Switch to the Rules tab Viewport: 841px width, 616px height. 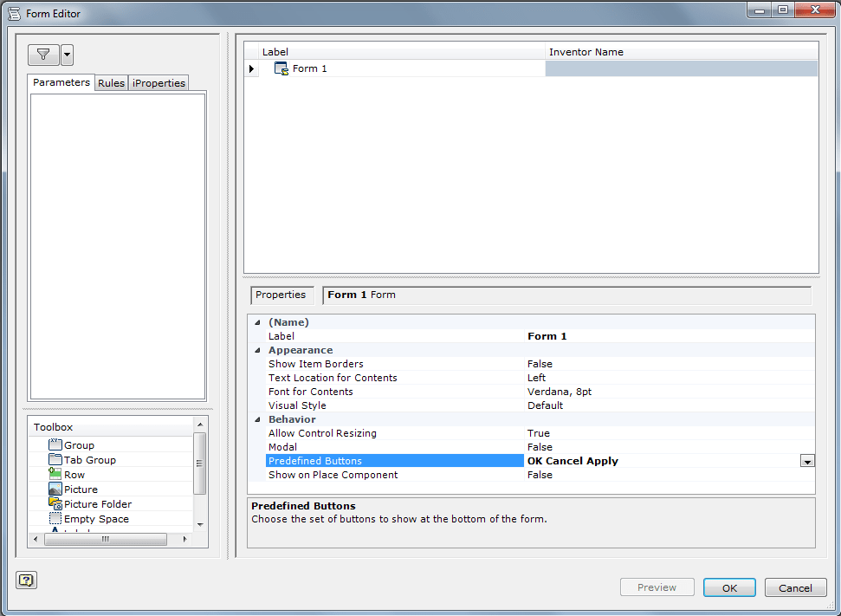tap(111, 82)
